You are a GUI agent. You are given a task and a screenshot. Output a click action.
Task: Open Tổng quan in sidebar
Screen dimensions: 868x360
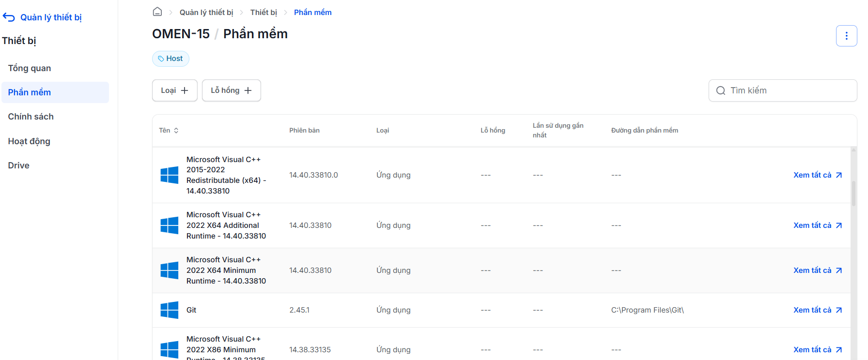coord(55,68)
